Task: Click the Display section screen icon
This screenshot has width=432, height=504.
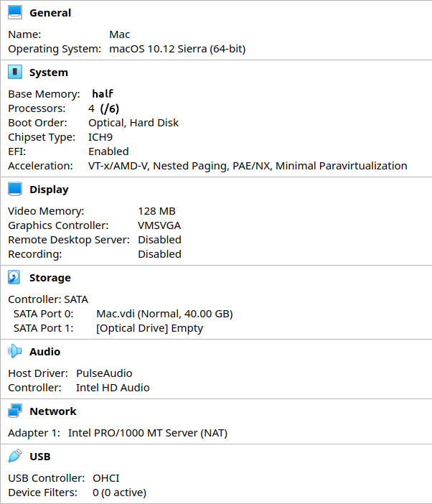Action: (15, 189)
